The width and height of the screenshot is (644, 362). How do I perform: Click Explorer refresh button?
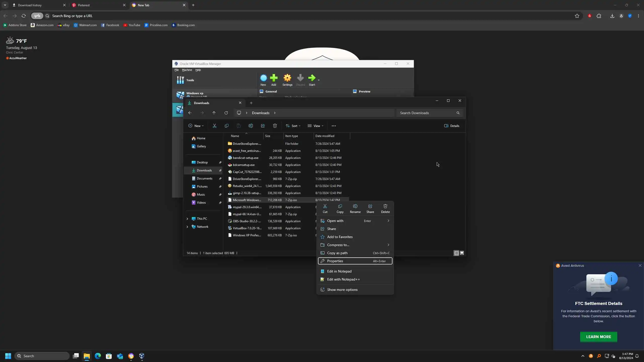click(x=226, y=113)
